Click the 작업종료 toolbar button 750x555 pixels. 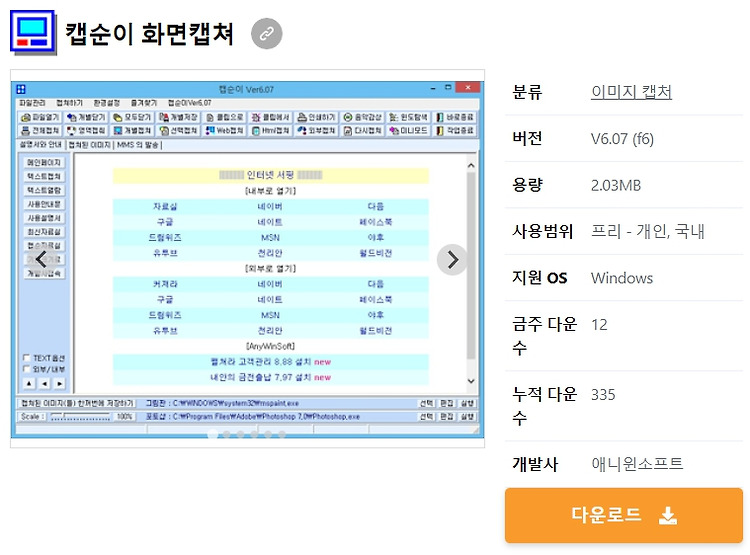point(454,130)
